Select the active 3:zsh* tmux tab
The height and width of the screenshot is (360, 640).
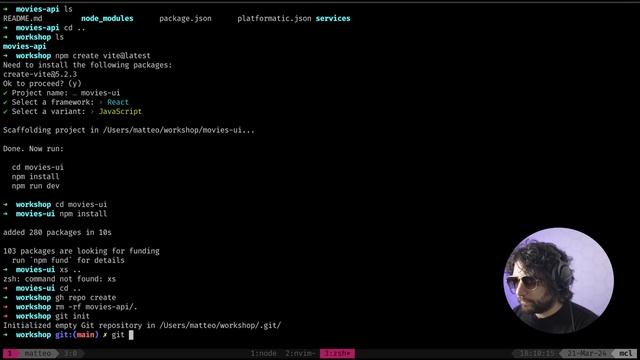pos(337,353)
